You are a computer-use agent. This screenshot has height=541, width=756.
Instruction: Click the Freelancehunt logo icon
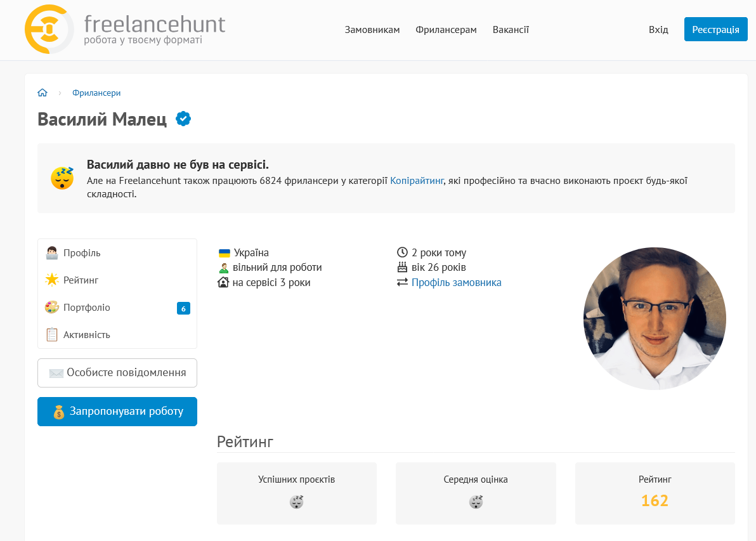click(49, 29)
